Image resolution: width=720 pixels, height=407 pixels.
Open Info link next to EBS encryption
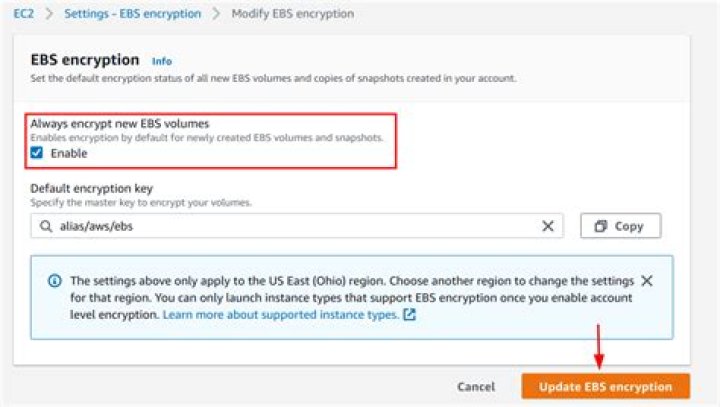point(162,61)
